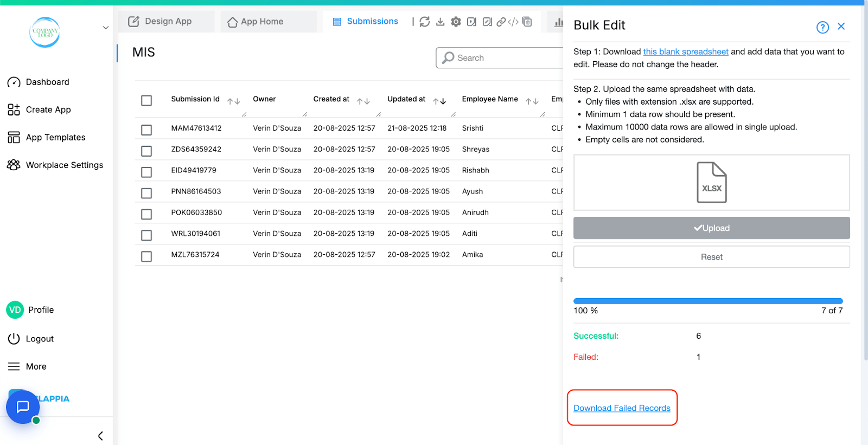
Task: Click the employee name Anirudh
Action: tap(475, 212)
